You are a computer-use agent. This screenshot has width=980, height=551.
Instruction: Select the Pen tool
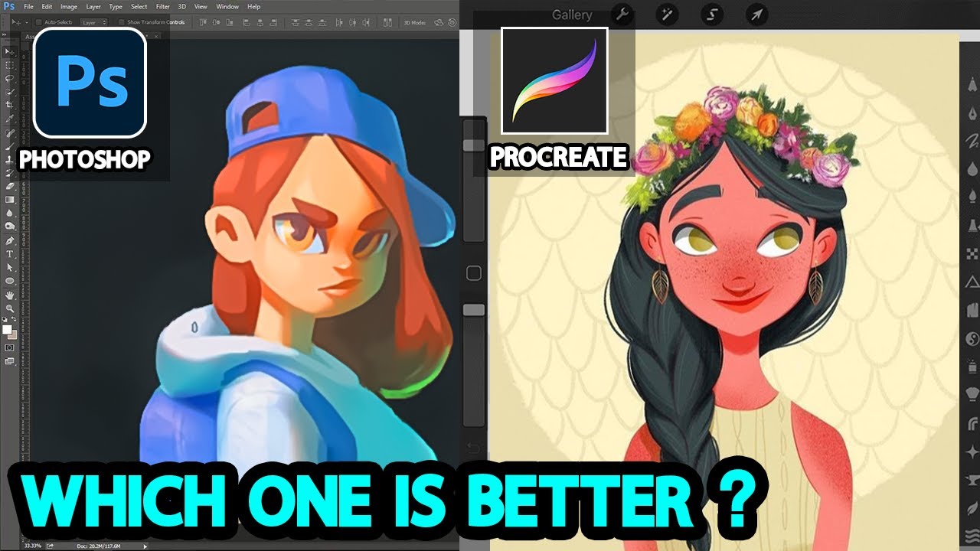click(x=10, y=240)
